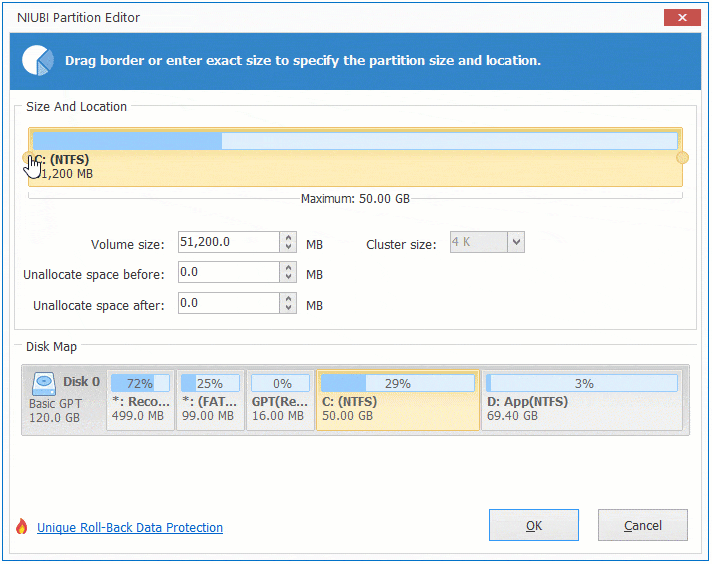
Task: Increase Unallocate space after value
Action: coord(288,298)
